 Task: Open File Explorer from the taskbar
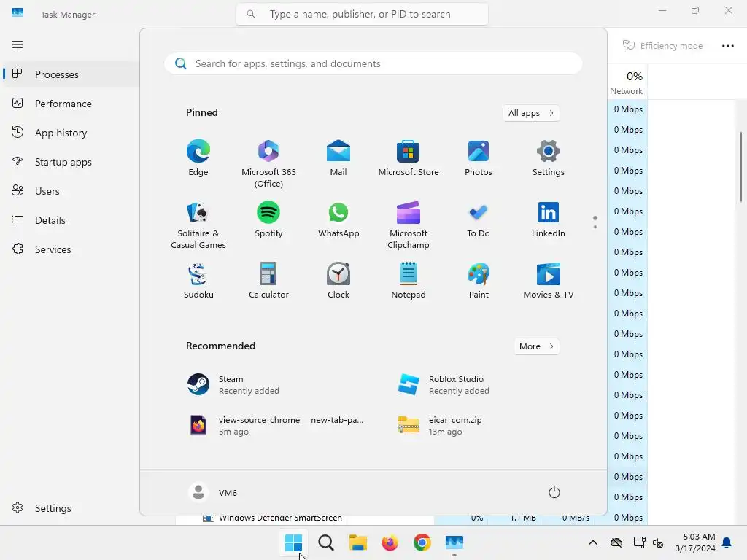pos(357,542)
